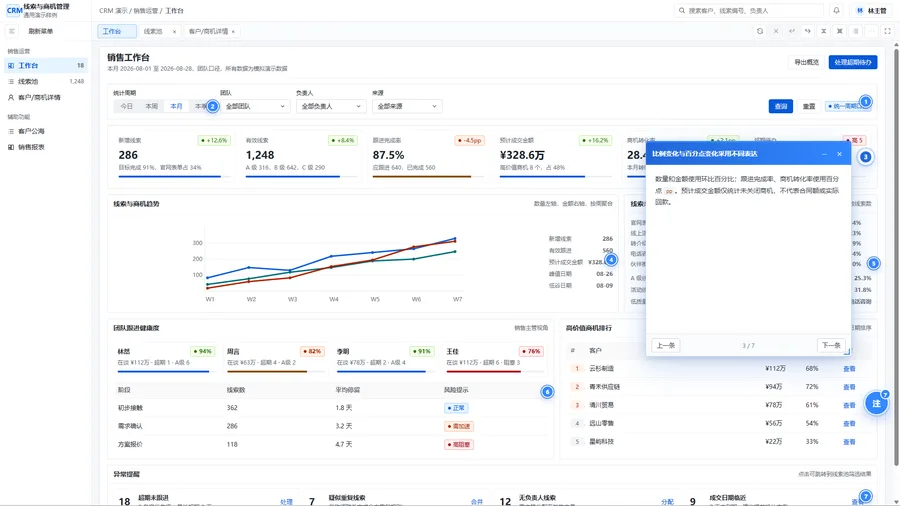This screenshot has height=506, width=900.
Task: Click 销售运营 in the breadcrumb
Action: click(146, 11)
